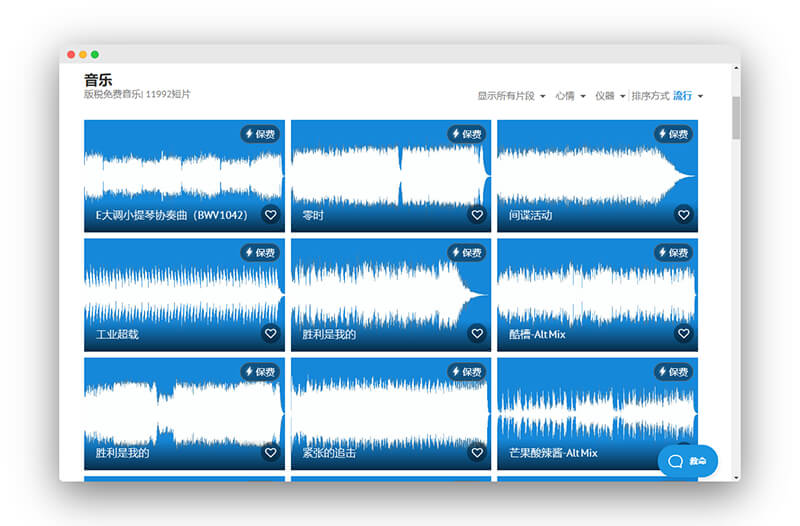Change the sort order from 流行
The width and height of the screenshot is (800, 526).
(688, 96)
